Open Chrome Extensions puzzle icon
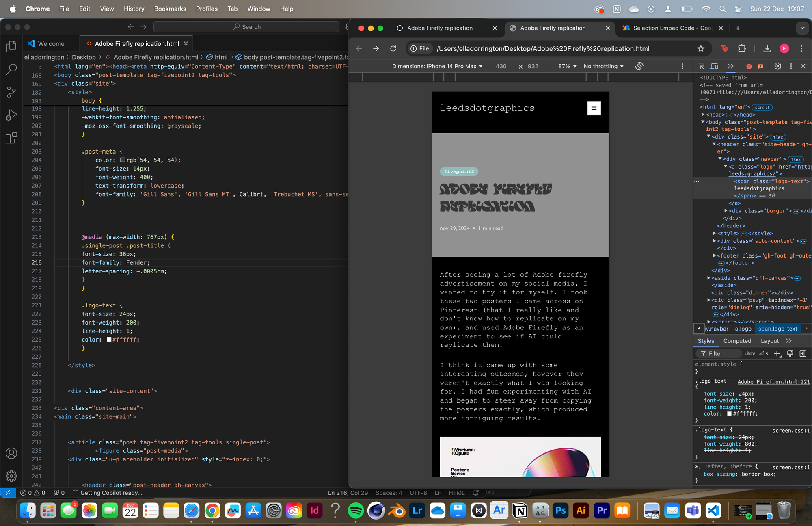Screen dimensions: 812x526 click(x=742, y=49)
